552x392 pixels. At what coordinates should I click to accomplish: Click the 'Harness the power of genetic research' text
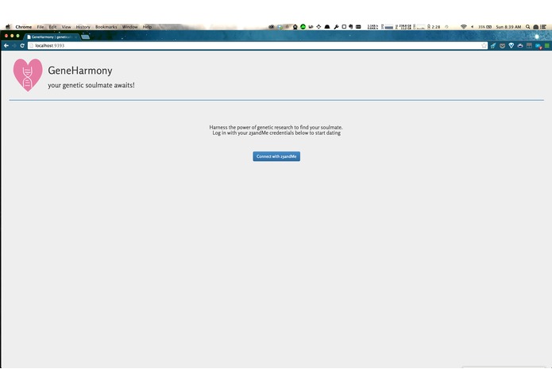click(x=276, y=127)
